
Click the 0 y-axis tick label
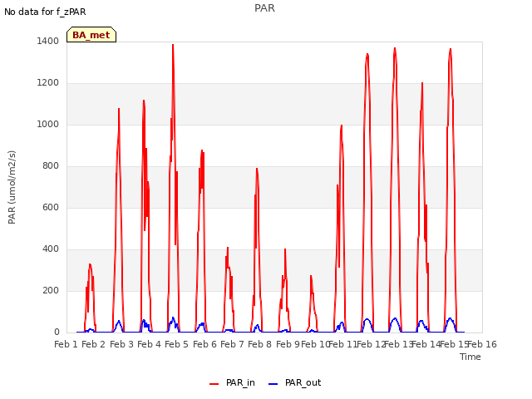[57, 332]
